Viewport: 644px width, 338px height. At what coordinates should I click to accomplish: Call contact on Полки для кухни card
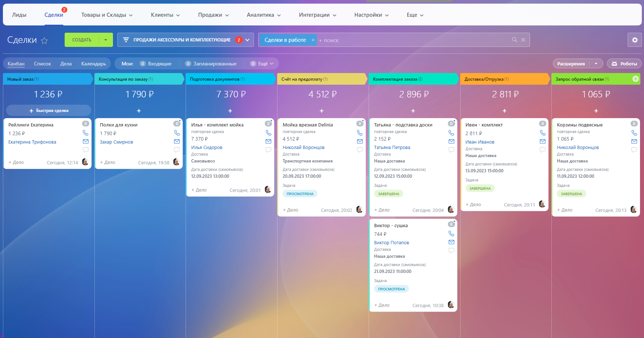pyautogui.click(x=177, y=133)
